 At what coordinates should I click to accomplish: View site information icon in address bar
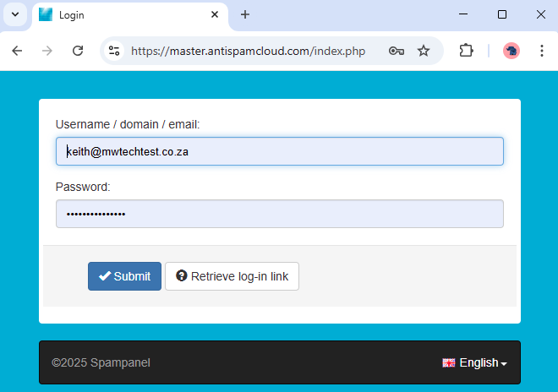tap(114, 51)
